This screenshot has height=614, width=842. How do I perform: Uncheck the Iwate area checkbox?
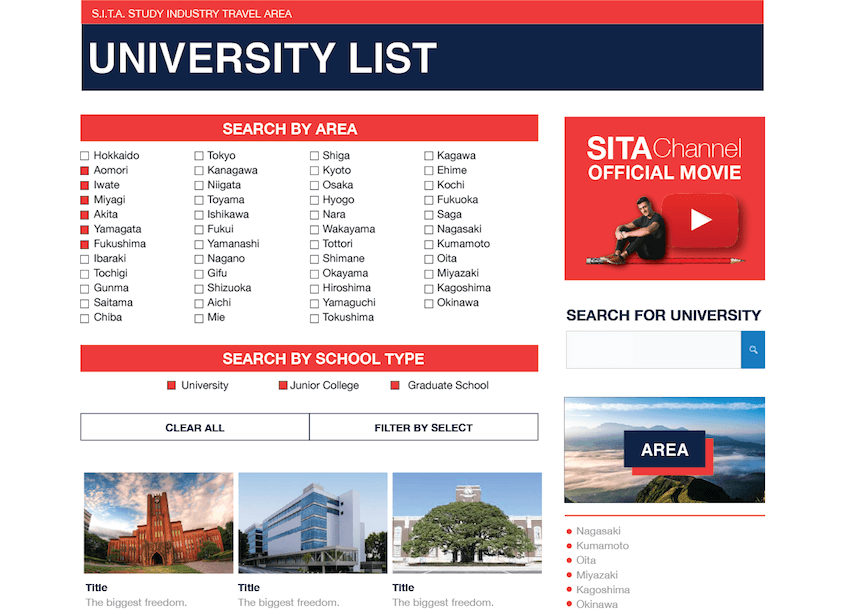click(x=84, y=185)
